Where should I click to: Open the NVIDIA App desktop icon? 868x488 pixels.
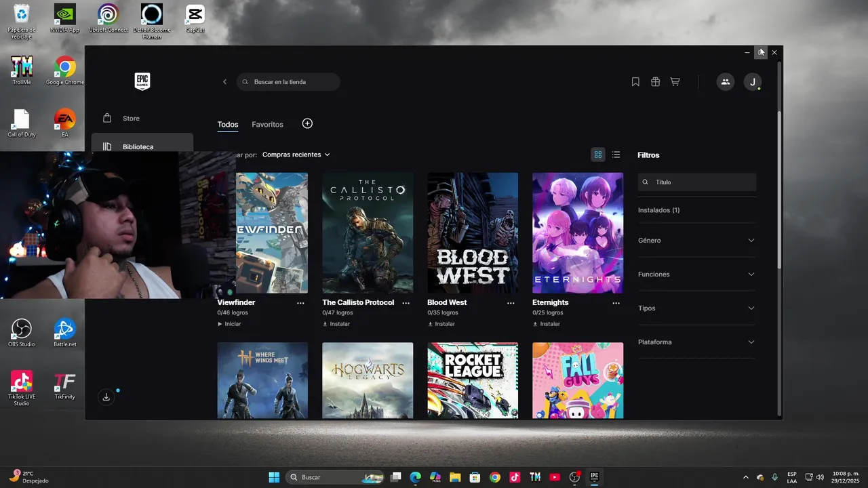pos(65,19)
